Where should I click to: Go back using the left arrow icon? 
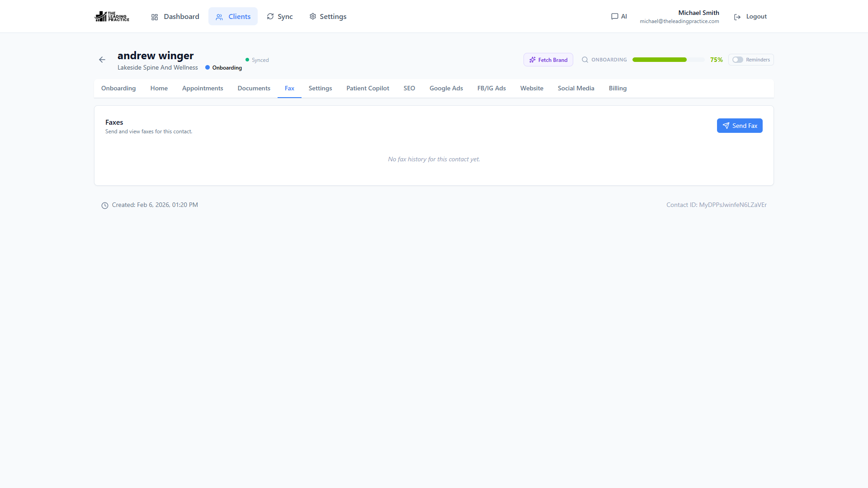(x=102, y=60)
